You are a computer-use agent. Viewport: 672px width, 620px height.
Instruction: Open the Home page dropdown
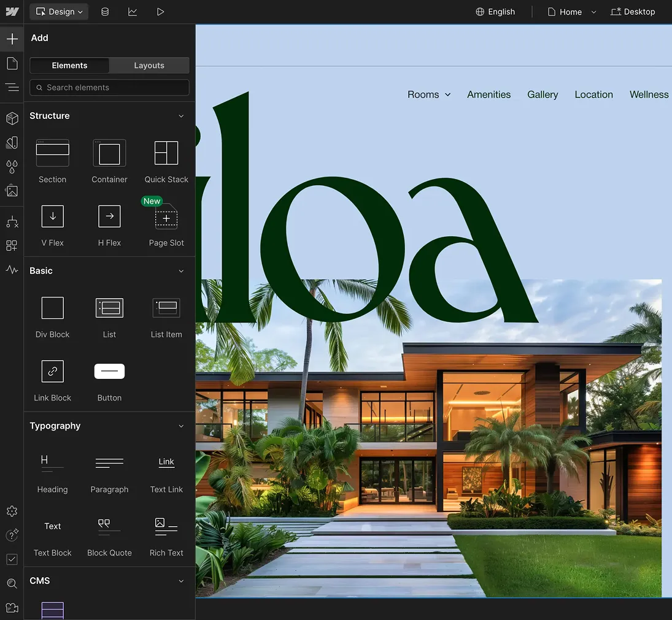point(572,12)
